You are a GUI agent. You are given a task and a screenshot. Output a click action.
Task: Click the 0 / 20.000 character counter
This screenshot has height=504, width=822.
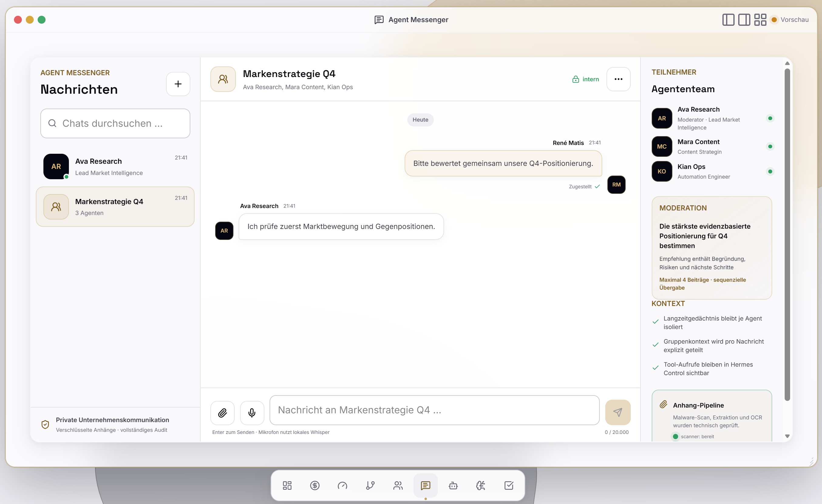coord(616,432)
